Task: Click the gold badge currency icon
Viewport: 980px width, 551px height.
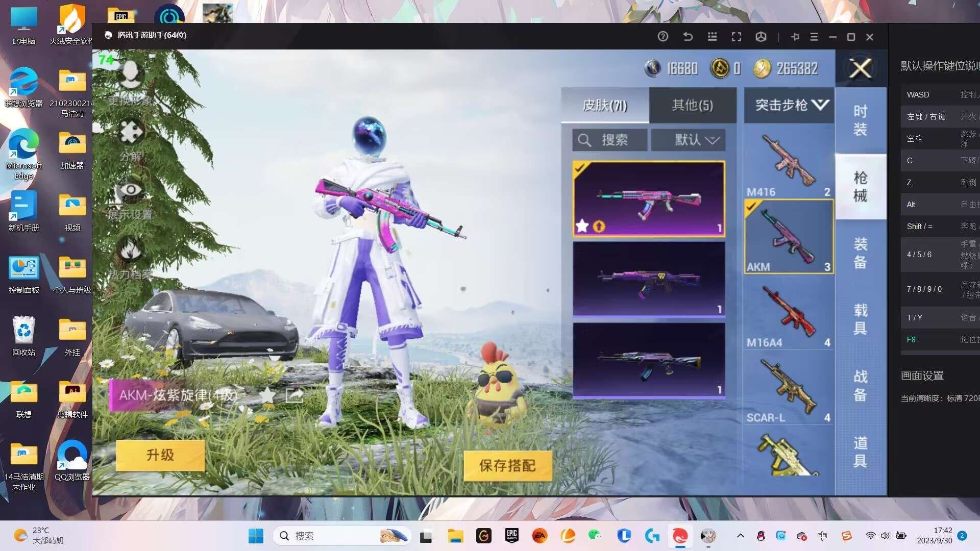Action: [720, 68]
